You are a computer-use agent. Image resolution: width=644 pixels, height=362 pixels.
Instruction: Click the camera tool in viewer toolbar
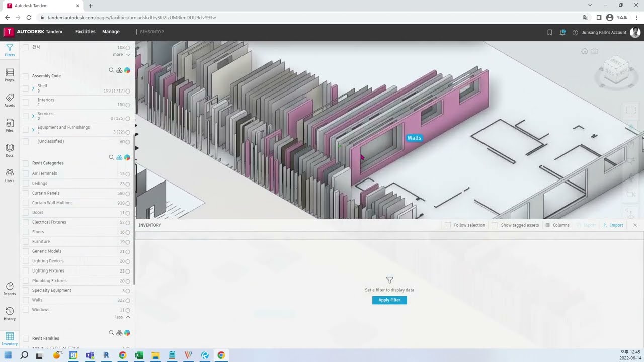(x=631, y=194)
